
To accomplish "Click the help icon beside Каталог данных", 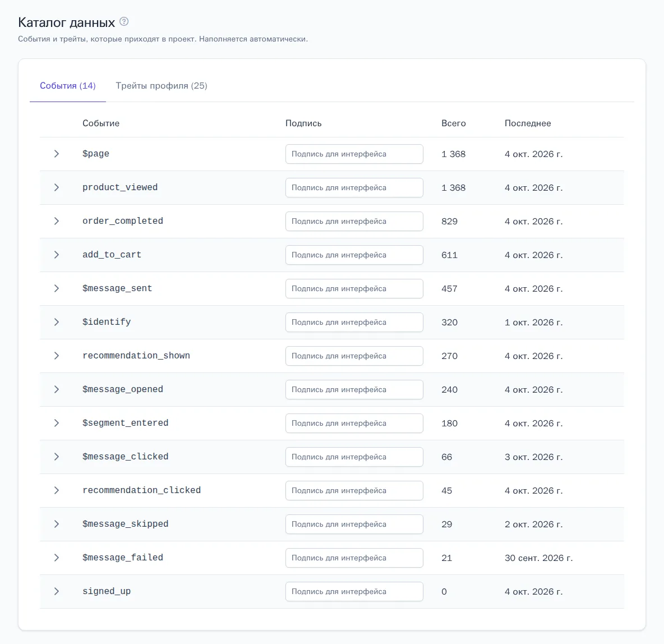I will 124,22.
